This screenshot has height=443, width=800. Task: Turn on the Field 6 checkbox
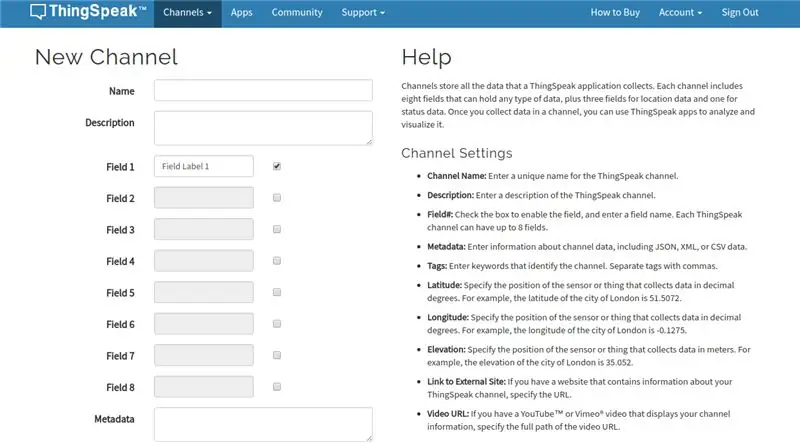click(x=277, y=324)
